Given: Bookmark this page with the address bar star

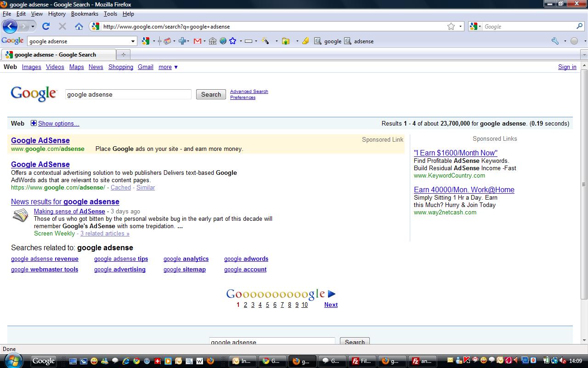Looking at the screenshot, I should (451, 26).
